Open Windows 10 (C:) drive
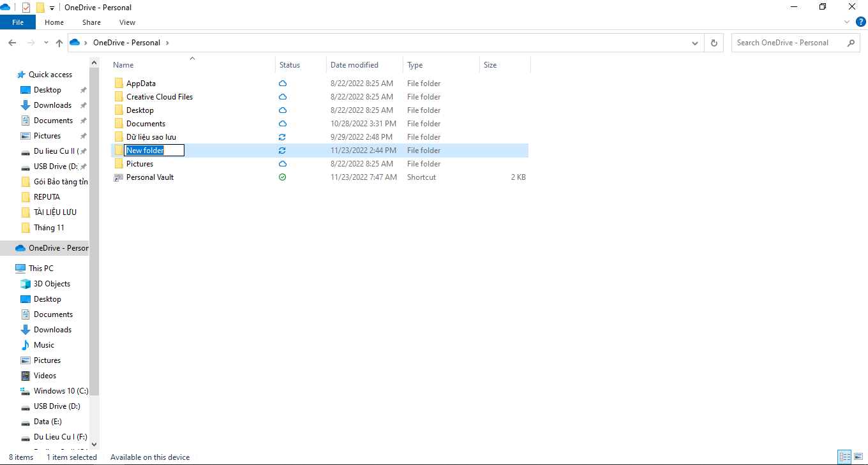 (x=61, y=391)
